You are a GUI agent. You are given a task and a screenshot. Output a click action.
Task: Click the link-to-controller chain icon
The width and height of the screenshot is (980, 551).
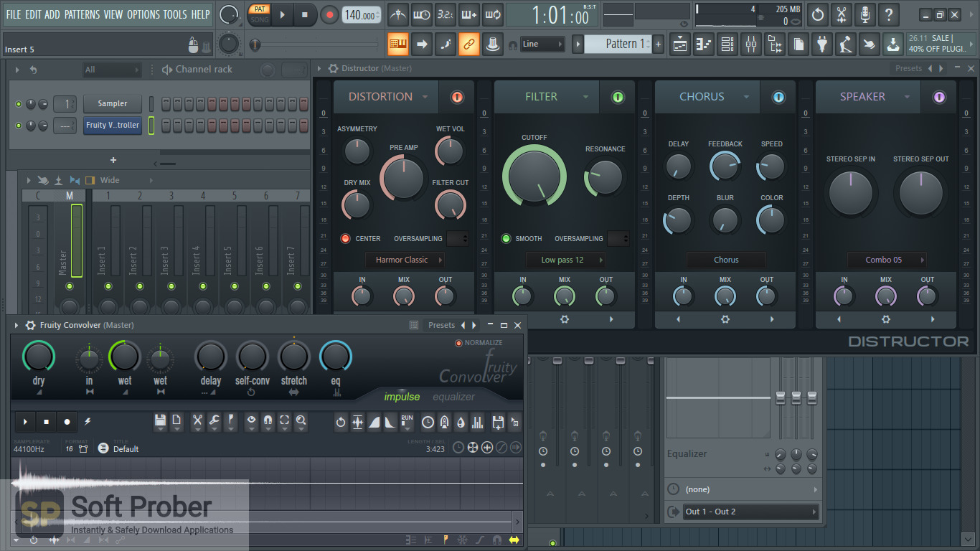(468, 44)
